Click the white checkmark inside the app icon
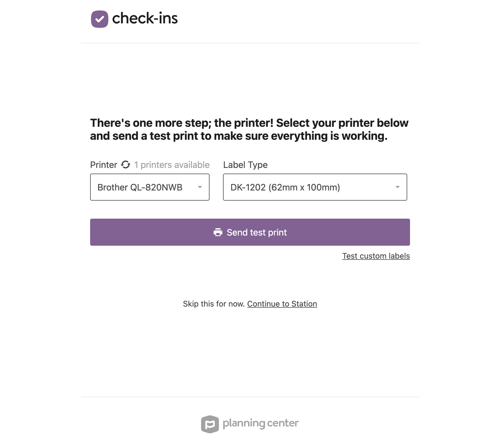Image resolution: width=490 pixels, height=448 pixels. point(100,19)
